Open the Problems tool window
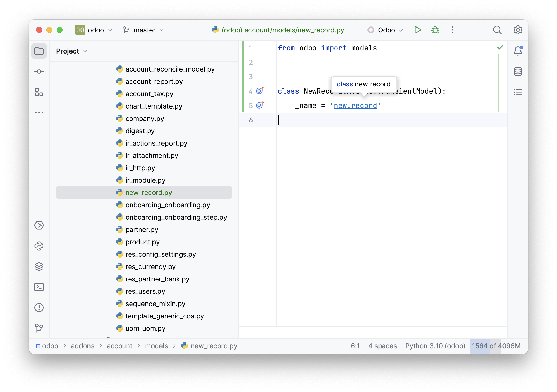This screenshot has height=392, width=557. tap(39, 308)
